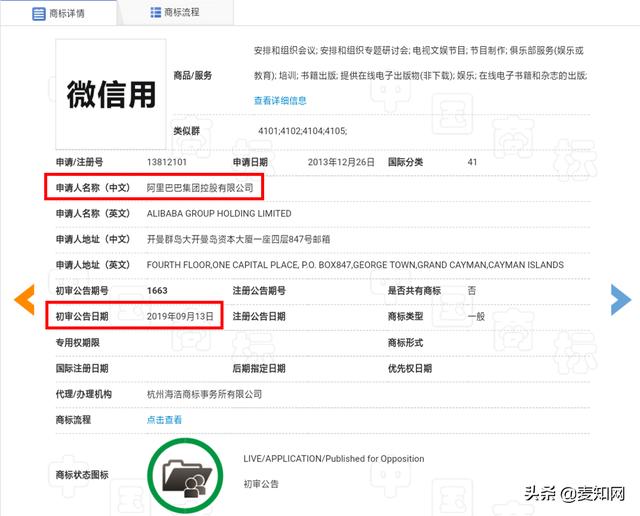Click the 是否共有商标 label
This screenshot has width=640, height=516.
click(414, 291)
